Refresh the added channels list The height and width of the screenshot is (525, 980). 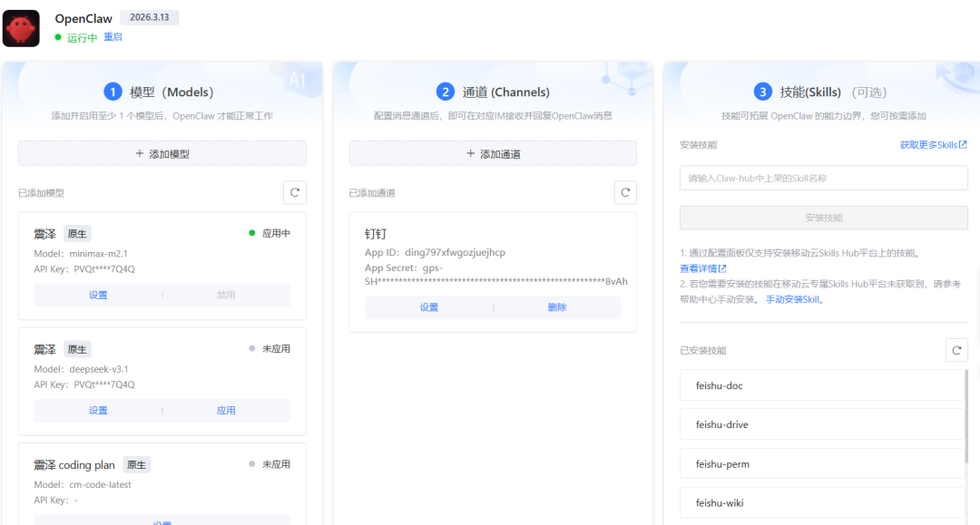click(625, 193)
